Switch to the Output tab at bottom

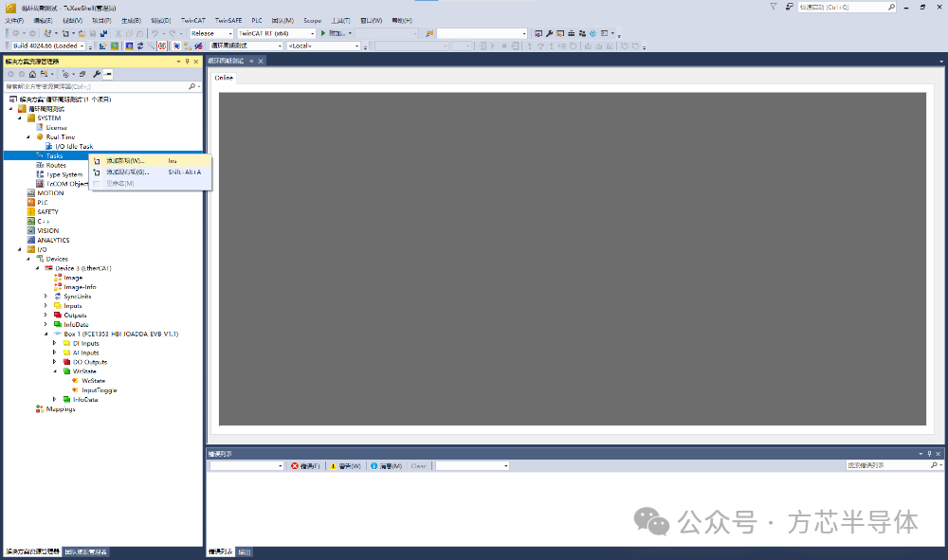point(245,552)
